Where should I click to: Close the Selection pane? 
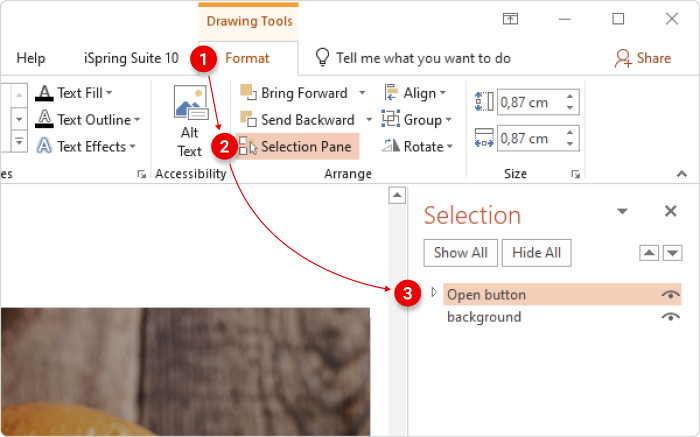pyautogui.click(x=671, y=211)
